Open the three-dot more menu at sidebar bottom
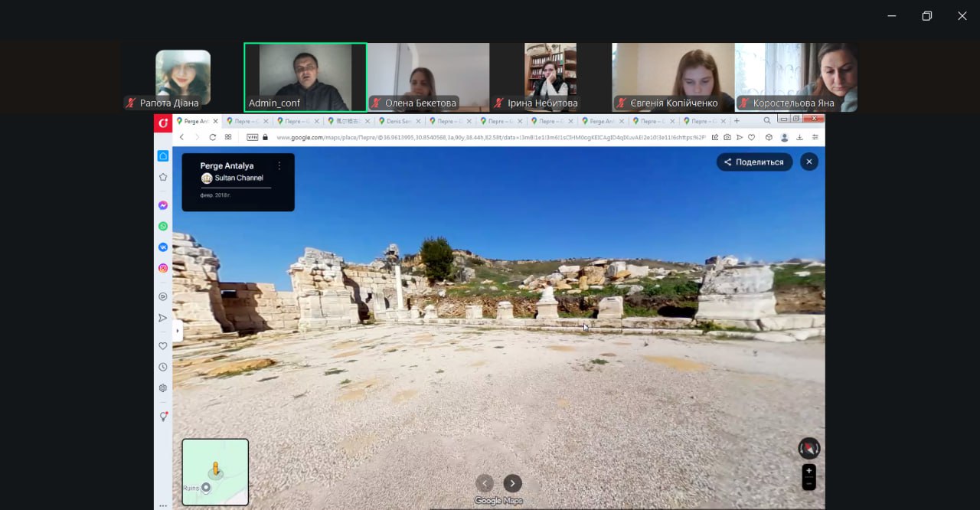 163,505
